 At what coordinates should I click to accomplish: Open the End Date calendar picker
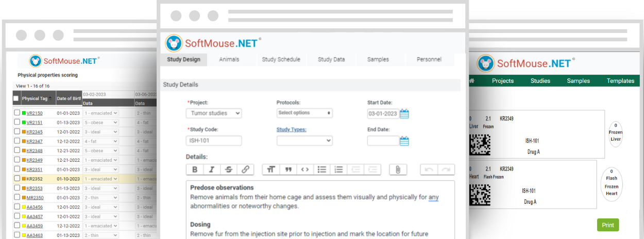click(404, 141)
